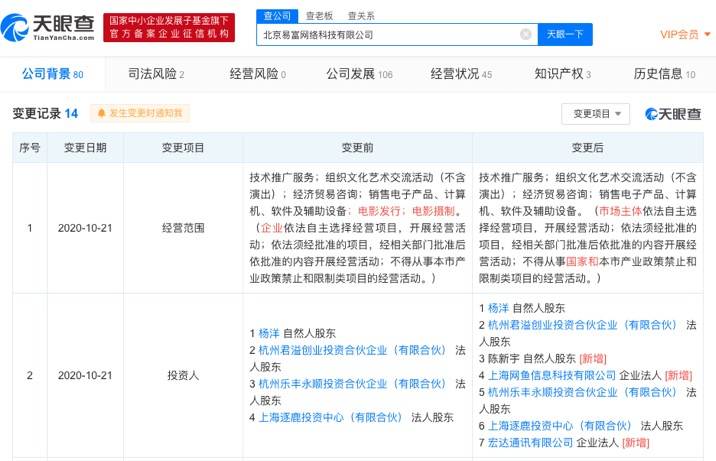
Task: Open the 公司发展 tab
Action: point(359,74)
